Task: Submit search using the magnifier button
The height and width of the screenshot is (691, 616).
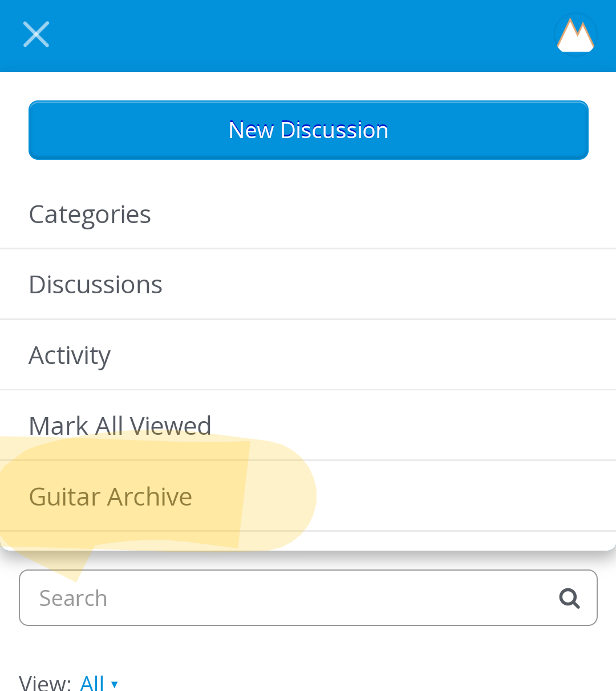Action: click(569, 598)
